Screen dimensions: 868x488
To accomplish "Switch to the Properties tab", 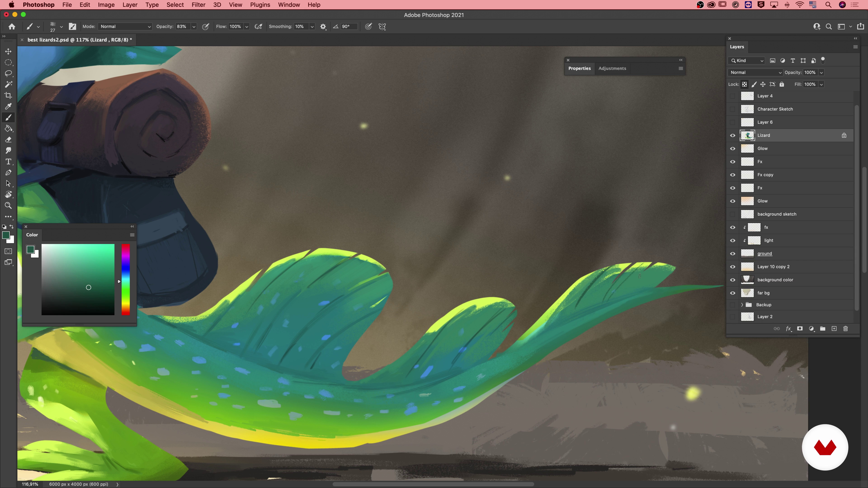I will click(x=579, y=68).
